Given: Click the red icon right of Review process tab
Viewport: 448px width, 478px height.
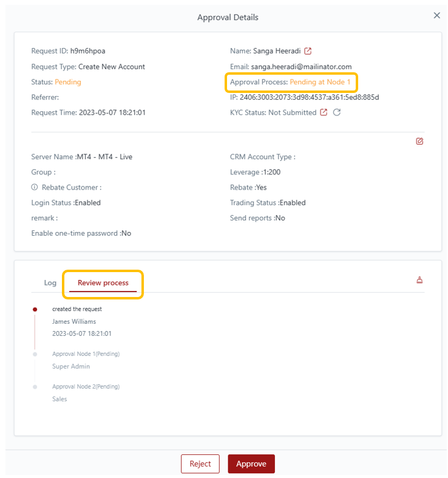Looking at the screenshot, I should pyautogui.click(x=419, y=280).
